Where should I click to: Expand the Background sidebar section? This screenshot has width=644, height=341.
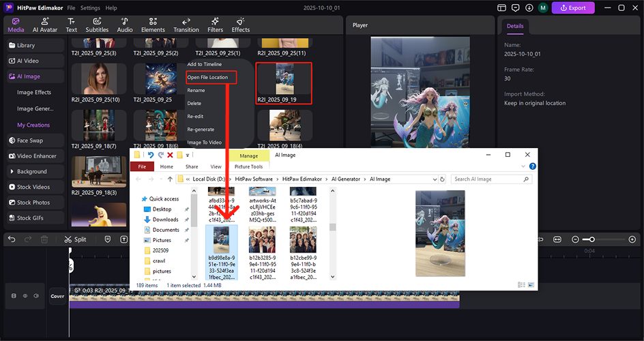tap(33, 172)
